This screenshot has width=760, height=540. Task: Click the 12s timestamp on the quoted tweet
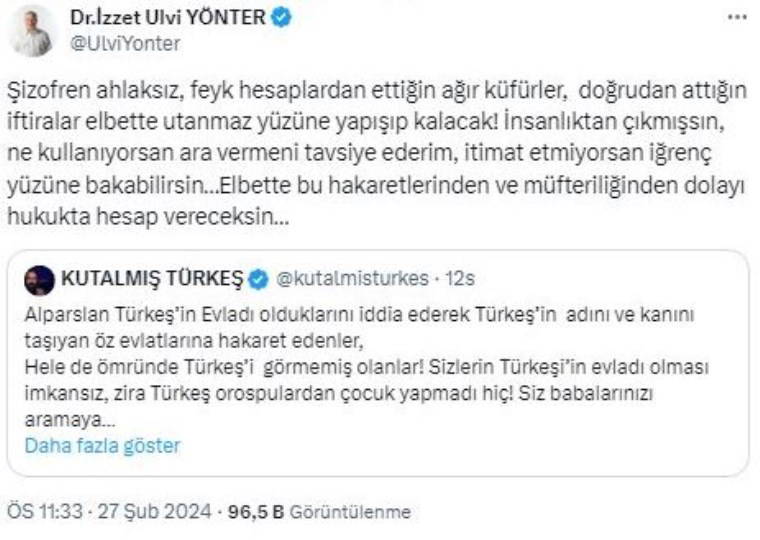(459, 277)
